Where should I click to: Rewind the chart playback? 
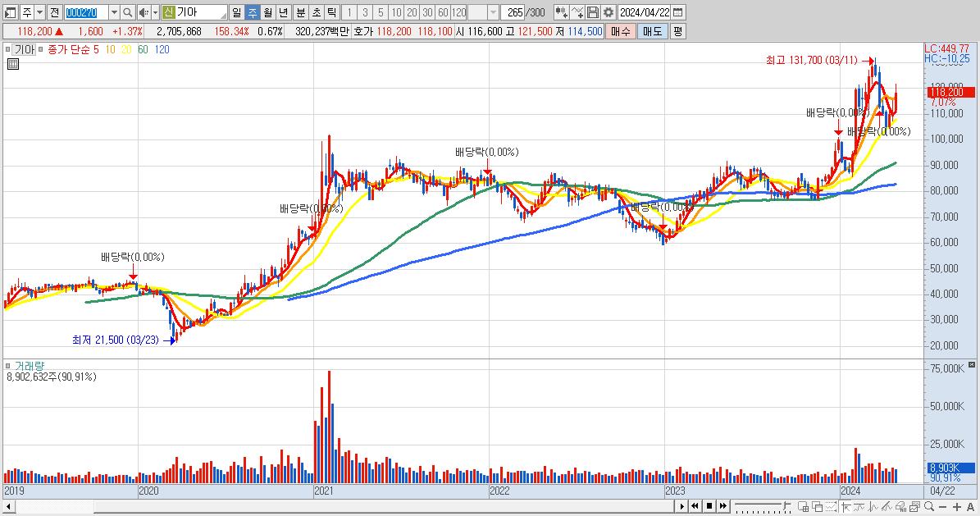695,506
